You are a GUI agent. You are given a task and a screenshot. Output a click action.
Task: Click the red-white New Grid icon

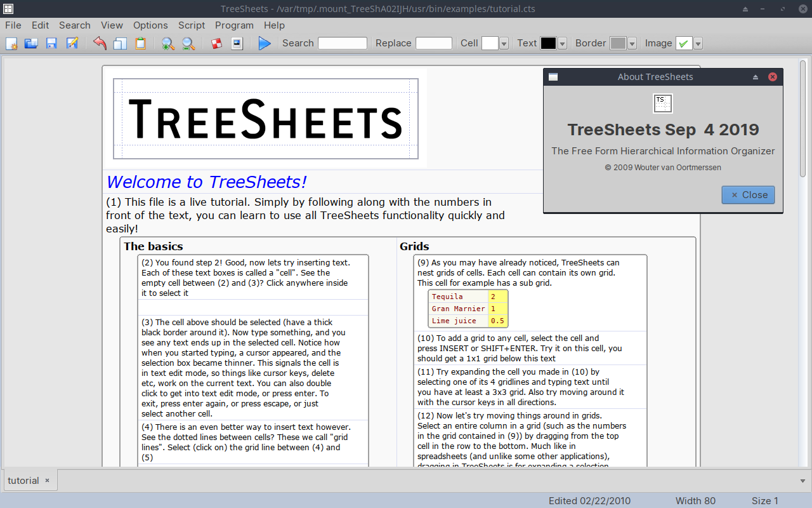tap(217, 43)
